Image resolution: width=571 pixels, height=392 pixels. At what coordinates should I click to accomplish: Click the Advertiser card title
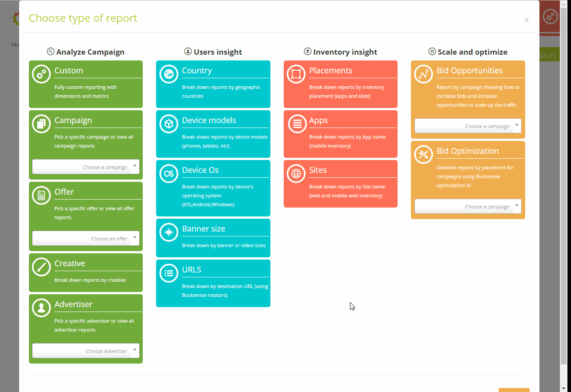pos(73,304)
